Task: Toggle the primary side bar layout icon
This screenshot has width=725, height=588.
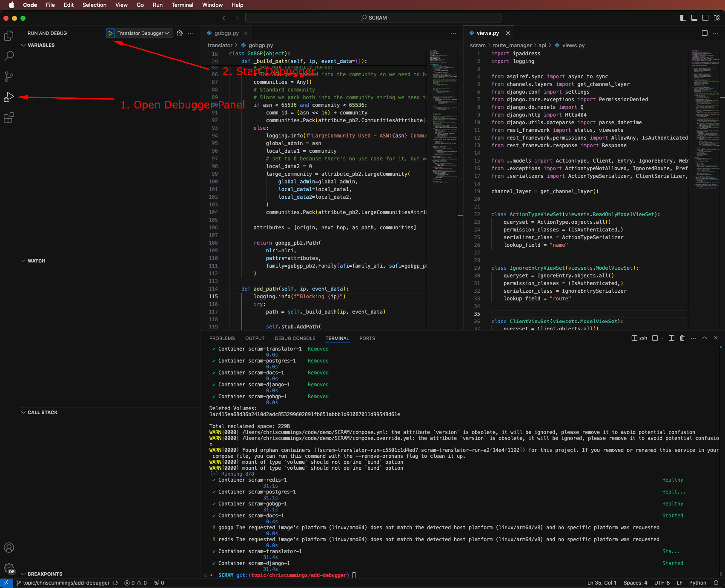Action: point(683,18)
